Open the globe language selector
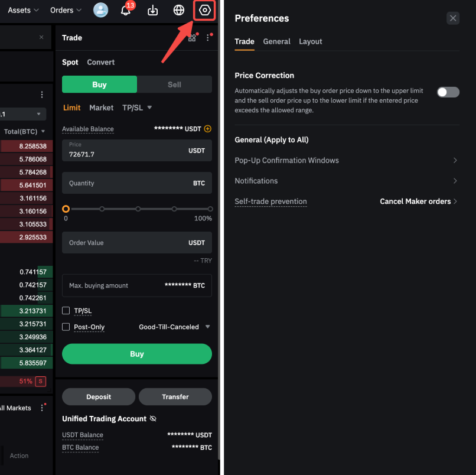Screen dimensions: 476x475 coord(179,10)
